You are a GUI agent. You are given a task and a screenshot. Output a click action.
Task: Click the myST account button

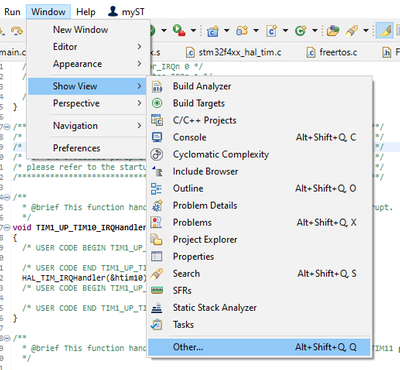coord(126,12)
